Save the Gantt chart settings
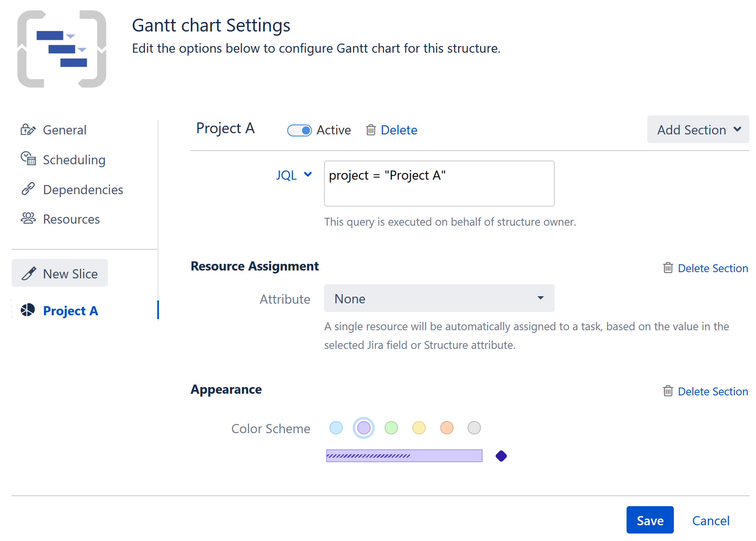This screenshot has width=756, height=541. point(650,520)
